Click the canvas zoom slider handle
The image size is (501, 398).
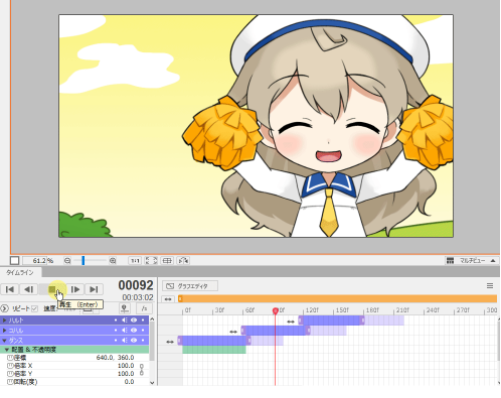tap(83, 261)
